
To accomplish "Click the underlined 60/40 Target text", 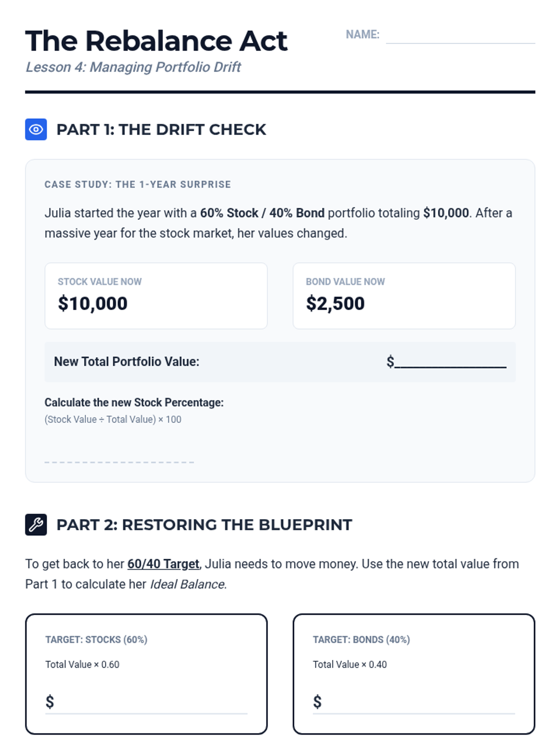I will [x=163, y=564].
